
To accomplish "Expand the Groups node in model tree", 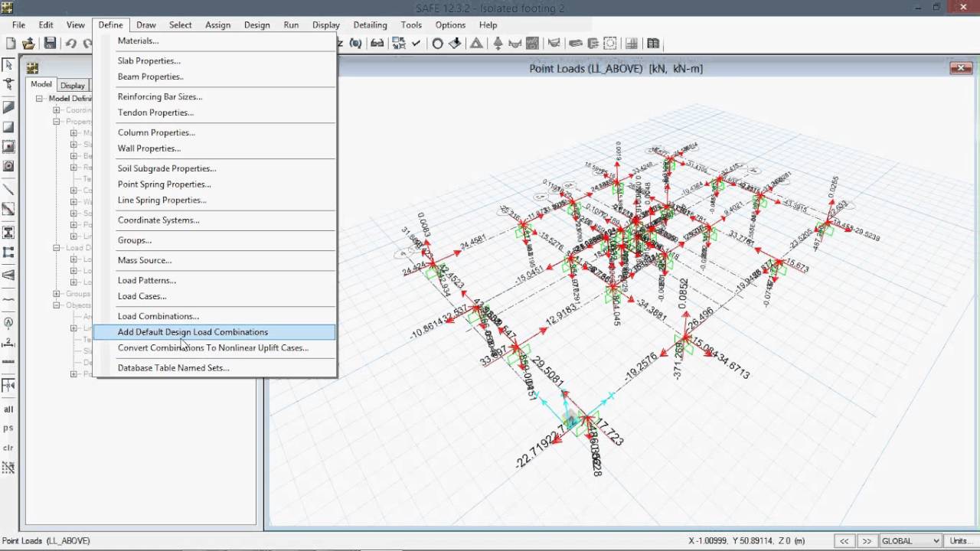I will [57, 294].
